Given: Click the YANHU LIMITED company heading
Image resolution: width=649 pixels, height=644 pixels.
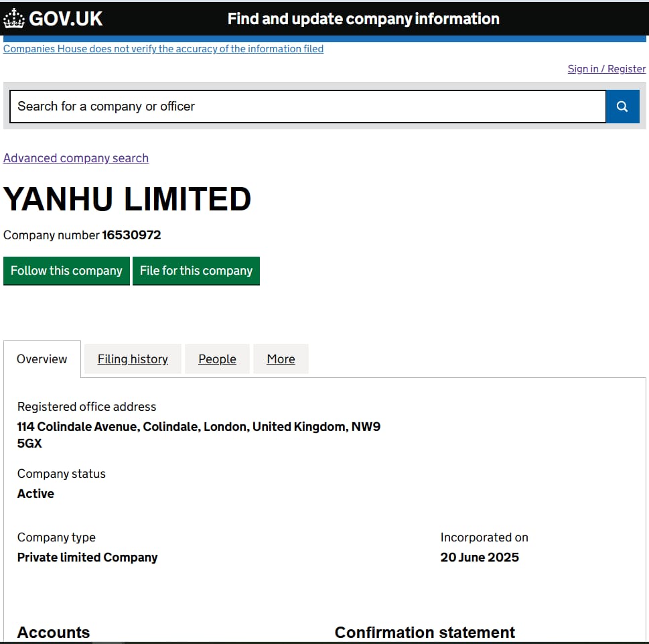Looking at the screenshot, I should point(127,199).
